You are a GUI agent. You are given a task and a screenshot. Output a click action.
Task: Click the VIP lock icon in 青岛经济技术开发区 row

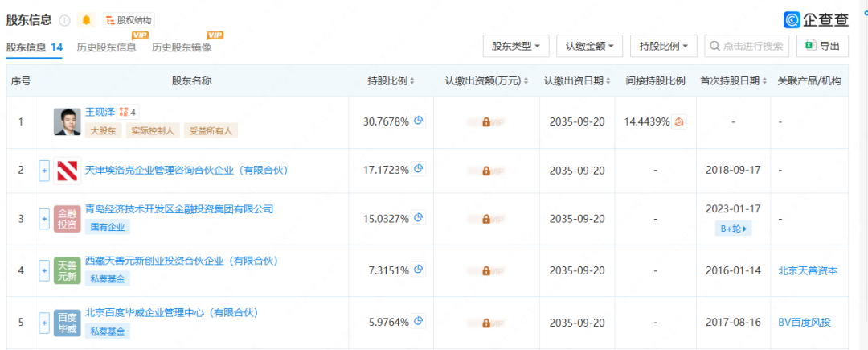tap(486, 219)
